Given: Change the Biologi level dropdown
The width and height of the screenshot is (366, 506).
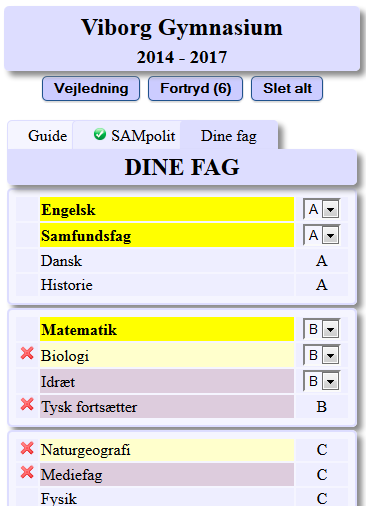Looking at the screenshot, I should coord(321,355).
